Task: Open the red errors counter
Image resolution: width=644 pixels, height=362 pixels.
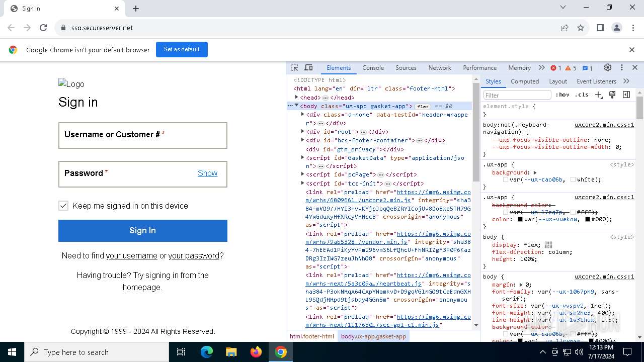Action: pyautogui.click(x=556, y=68)
